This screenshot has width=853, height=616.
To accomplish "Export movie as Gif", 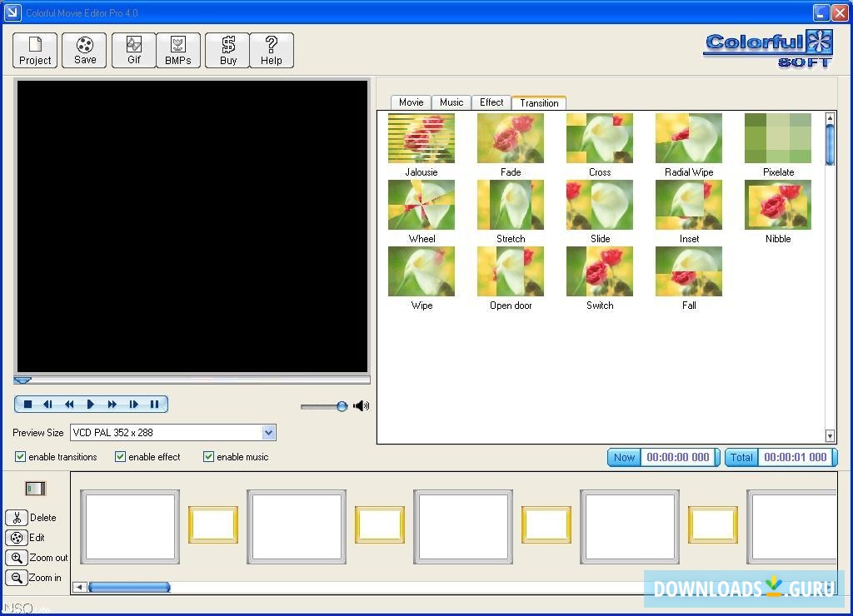I will (x=133, y=50).
